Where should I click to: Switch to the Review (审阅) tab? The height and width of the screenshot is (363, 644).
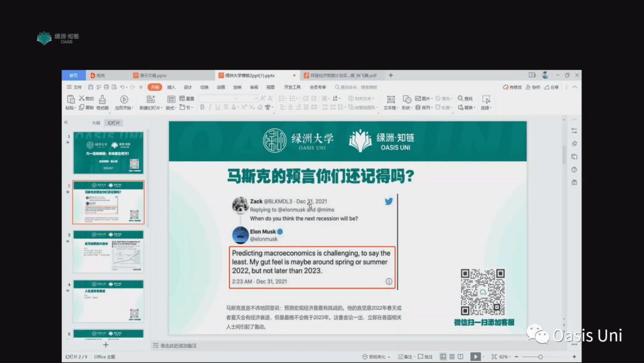254,87
